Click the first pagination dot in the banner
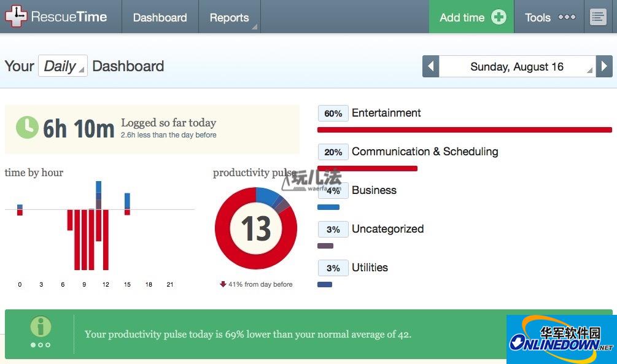 (x=33, y=345)
